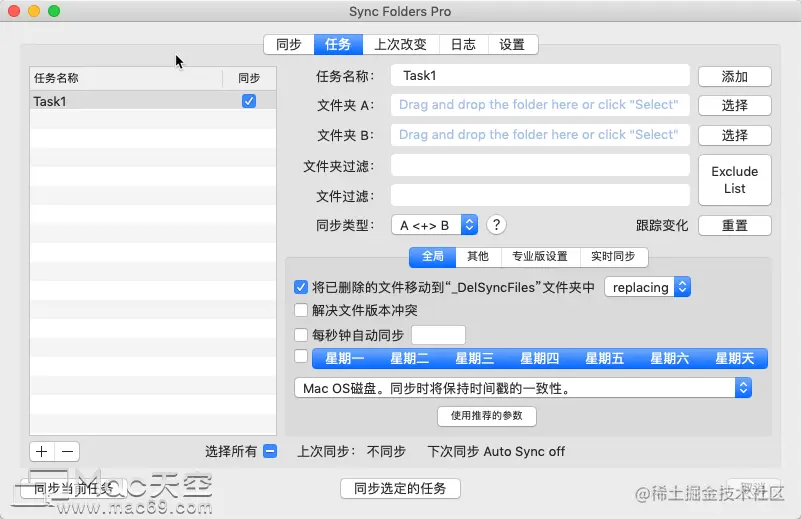The image size is (801, 519).
Task: Select the 全局 sub-tab
Action: (x=433, y=257)
